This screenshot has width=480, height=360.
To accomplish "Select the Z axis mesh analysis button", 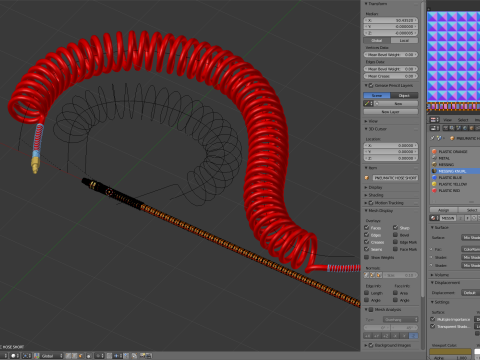I will 414,336.
